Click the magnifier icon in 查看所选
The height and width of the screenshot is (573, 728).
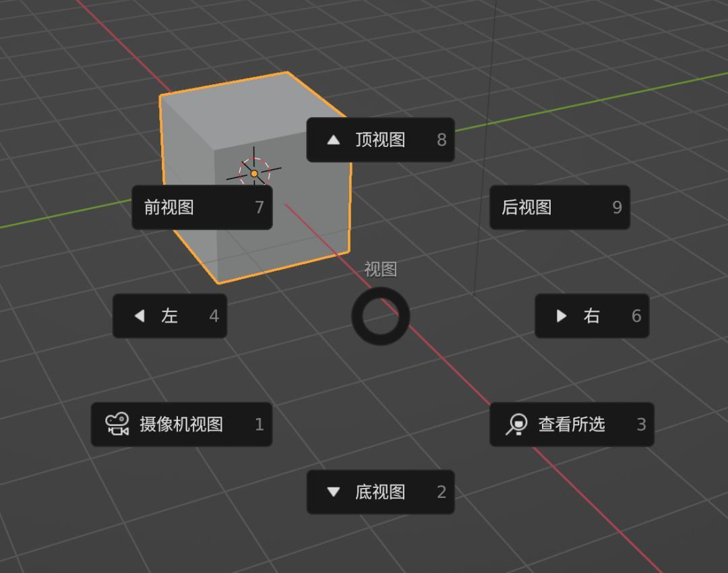(516, 425)
